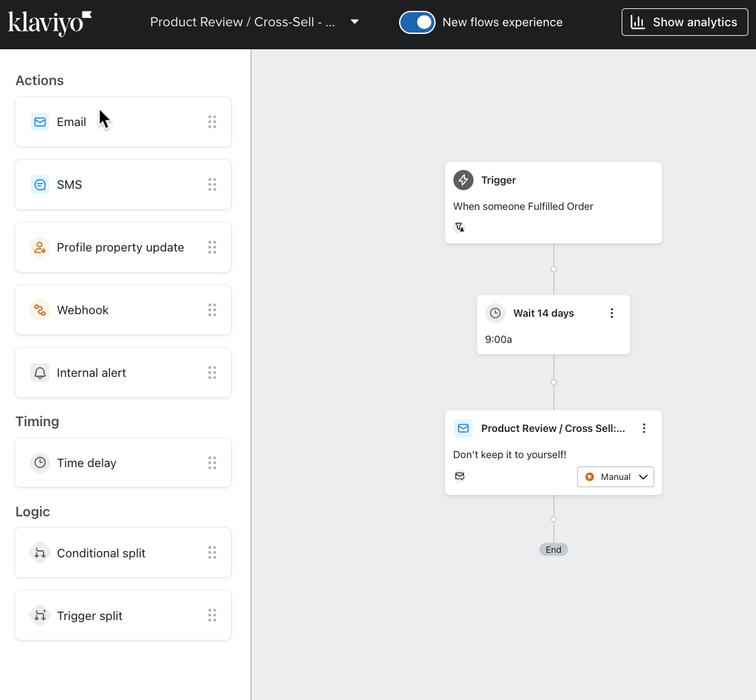Open the Product Review email options menu

[x=644, y=429]
